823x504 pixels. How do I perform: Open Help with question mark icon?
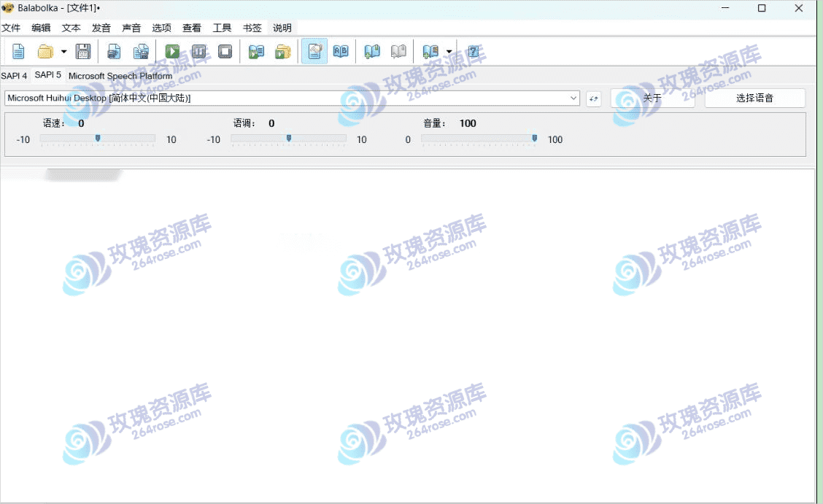[x=474, y=51]
